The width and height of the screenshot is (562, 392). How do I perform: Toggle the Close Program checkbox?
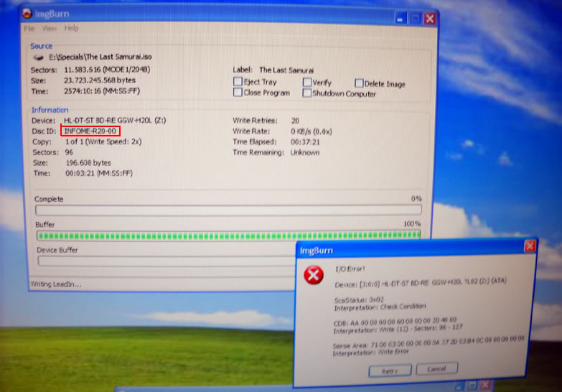tap(238, 92)
